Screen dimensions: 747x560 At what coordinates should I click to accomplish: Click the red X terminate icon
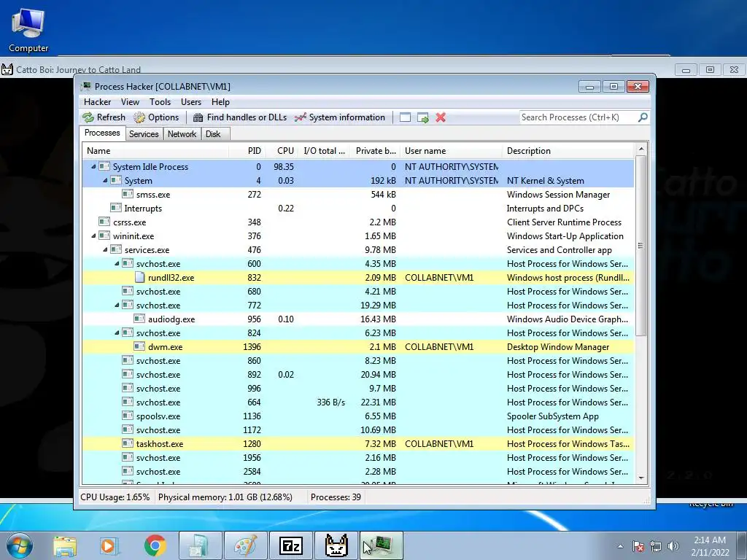[x=441, y=117]
